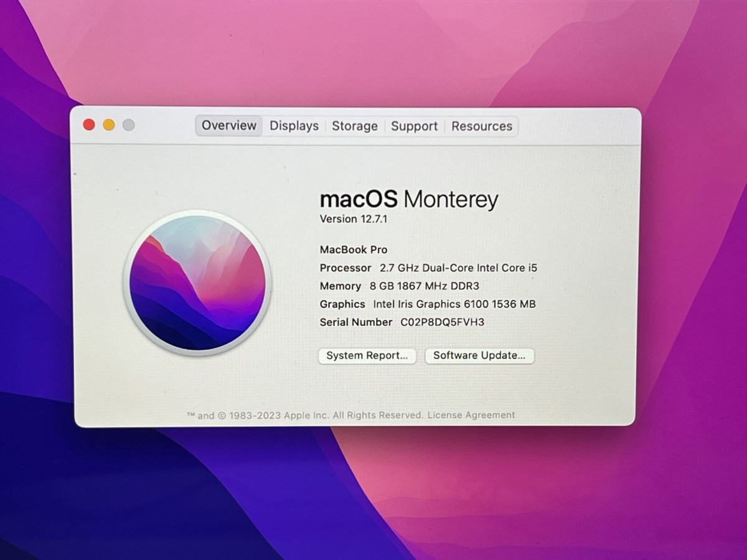This screenshot has width=747, height=560.
Task: Click the Serial Number label
Action: [356, 322]
